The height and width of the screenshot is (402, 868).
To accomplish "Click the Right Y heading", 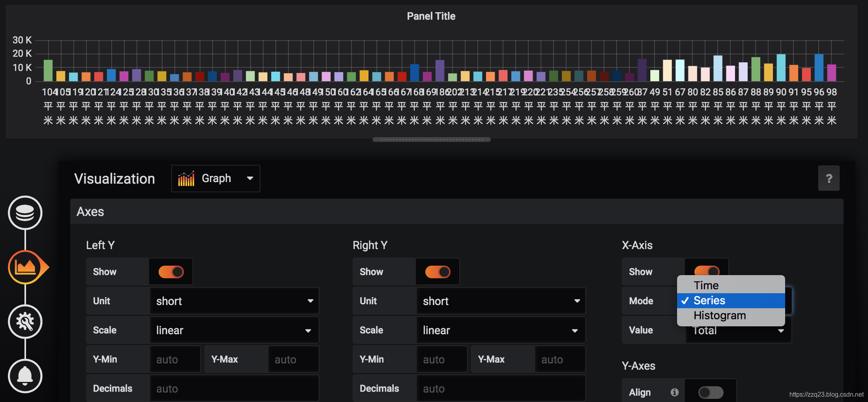I will [x=370, y=245].
